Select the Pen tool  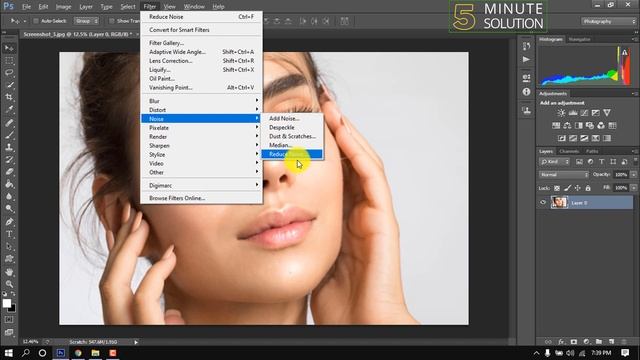pos(9,222)
